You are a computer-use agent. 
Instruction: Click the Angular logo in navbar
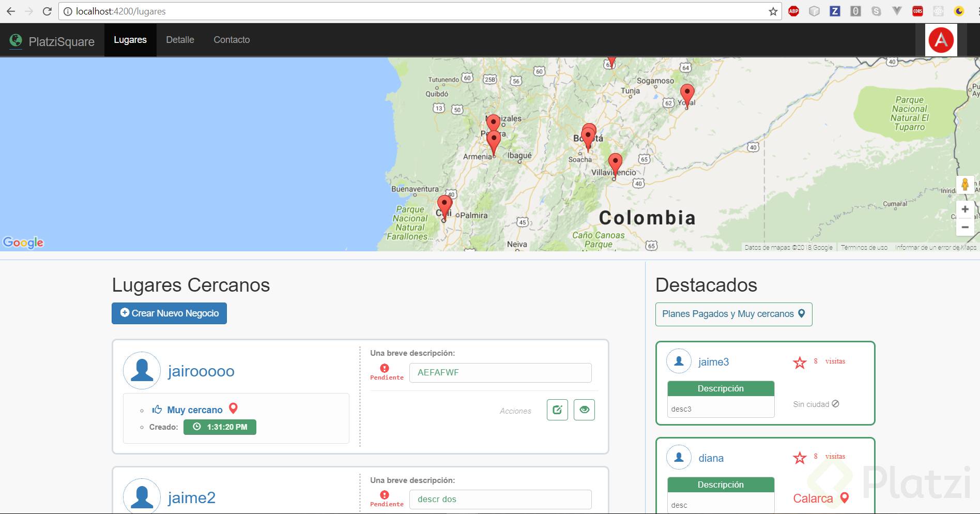(941, 40)
